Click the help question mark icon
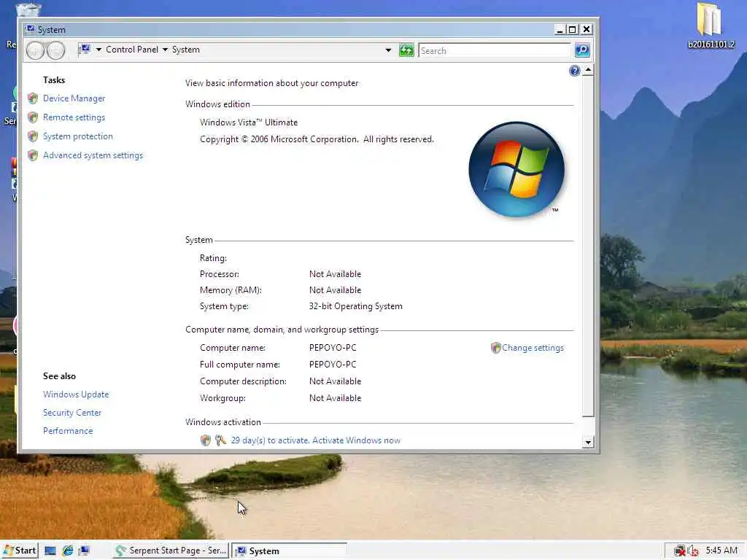 [x=575, y=71]
